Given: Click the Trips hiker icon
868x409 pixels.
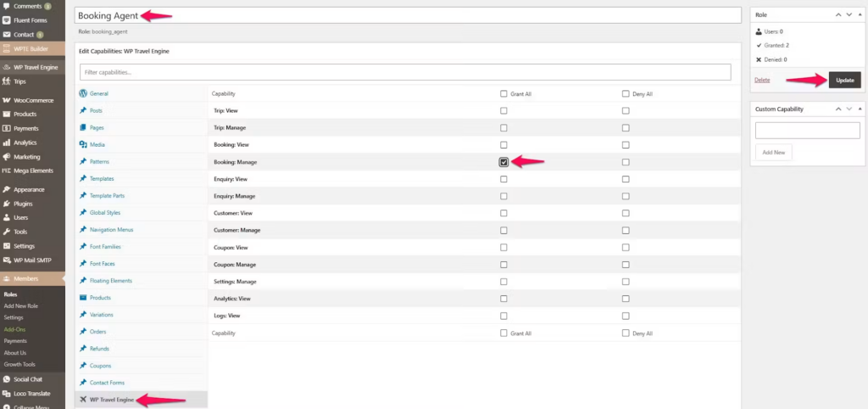Looking at the screenshot, I should click(x=6, y=81).
